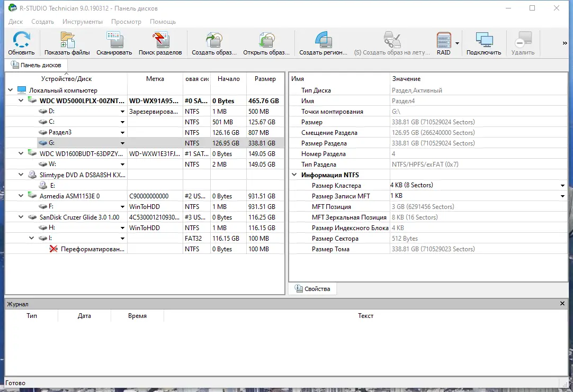
Task: Open the Инструменты menu
Action: pos(83,22)
